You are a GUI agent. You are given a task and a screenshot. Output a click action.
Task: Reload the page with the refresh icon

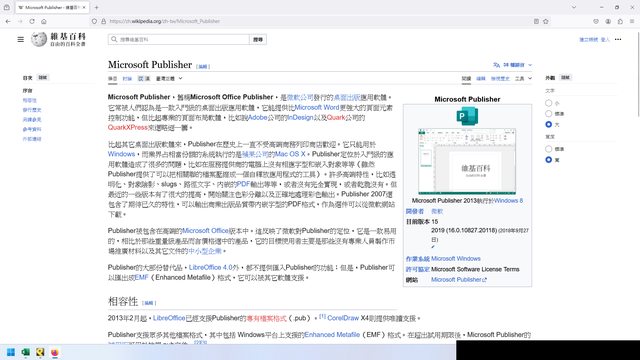[32, 21]
